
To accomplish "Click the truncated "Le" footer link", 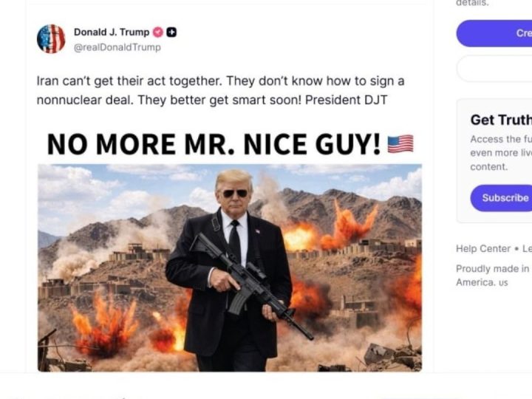I will point(527,248).
